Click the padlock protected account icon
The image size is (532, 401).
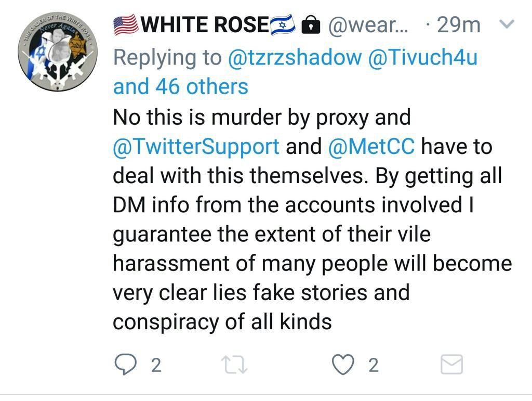tap(311, 25)
